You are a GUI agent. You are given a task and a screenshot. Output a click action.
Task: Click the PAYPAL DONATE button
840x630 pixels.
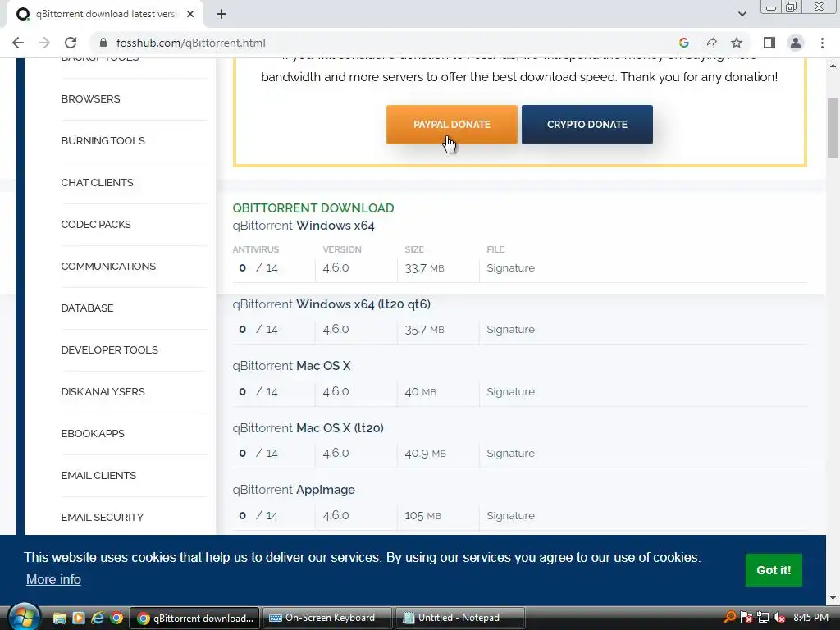tap(452, 125)
